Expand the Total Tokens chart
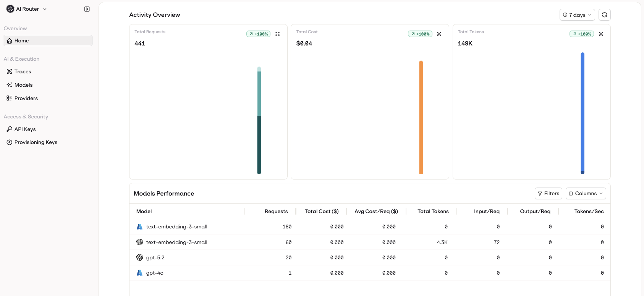 tap(601, 34)
